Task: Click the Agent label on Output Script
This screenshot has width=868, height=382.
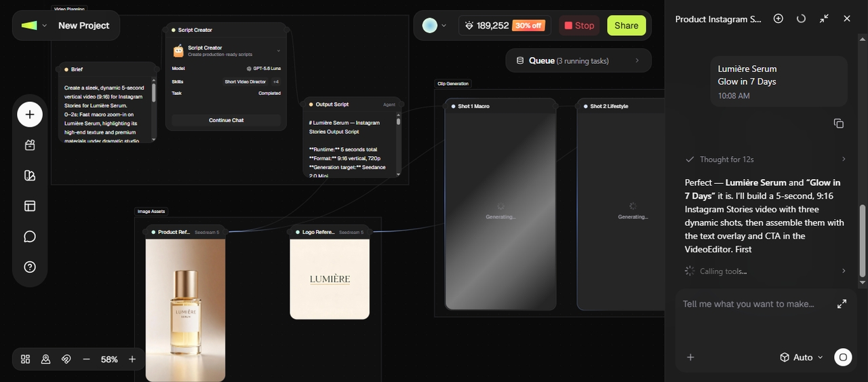Action: tap(389, 104)
